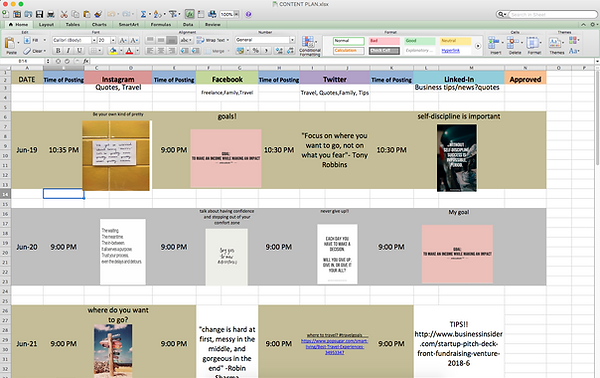Open the ribbon settings gear
This screenshot has height=378, width=600.
tap(593, 24)
